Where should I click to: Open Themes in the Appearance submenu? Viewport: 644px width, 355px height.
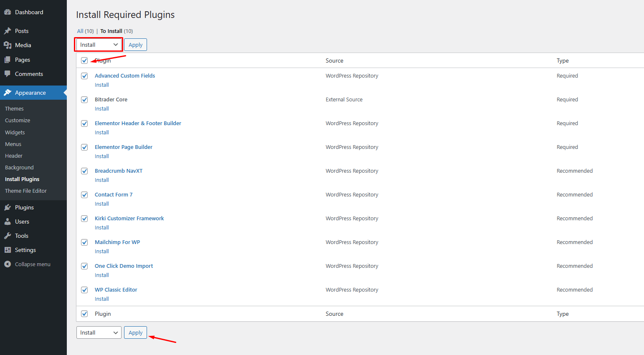coord(14,108)
